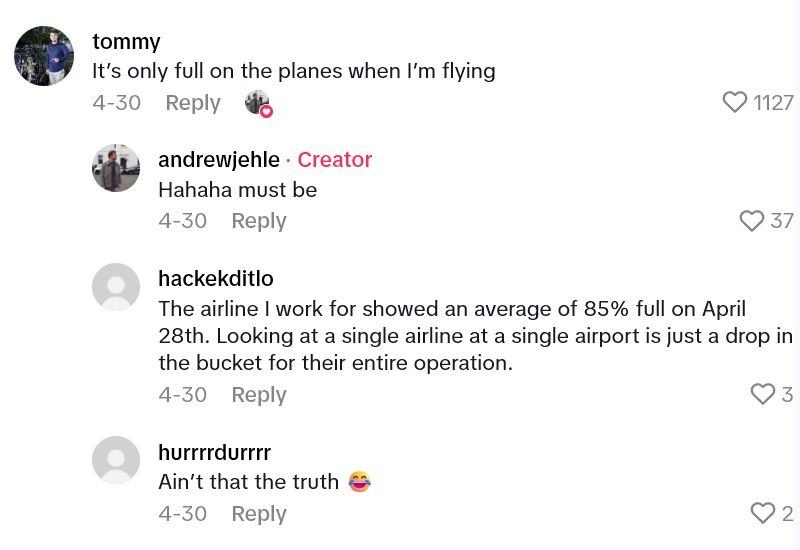Like tommy's comment with the heart
The image size is (800, 550).
click(735, 102)
